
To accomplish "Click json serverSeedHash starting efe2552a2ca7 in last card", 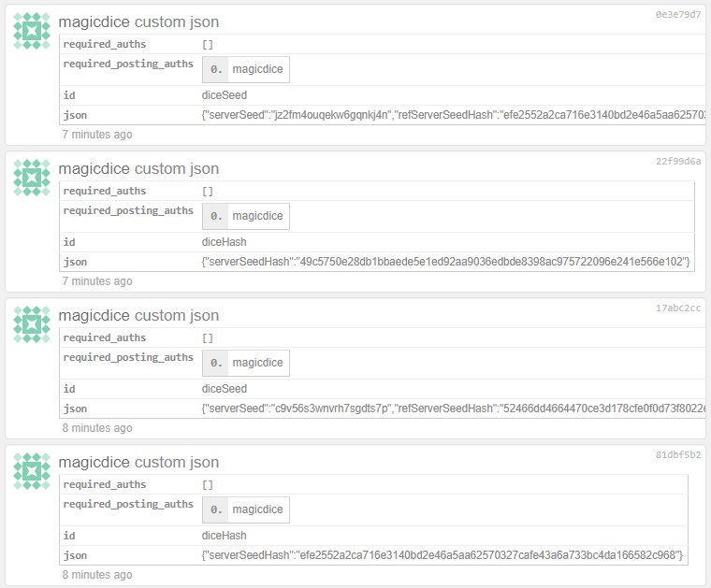I will (443, 555).
